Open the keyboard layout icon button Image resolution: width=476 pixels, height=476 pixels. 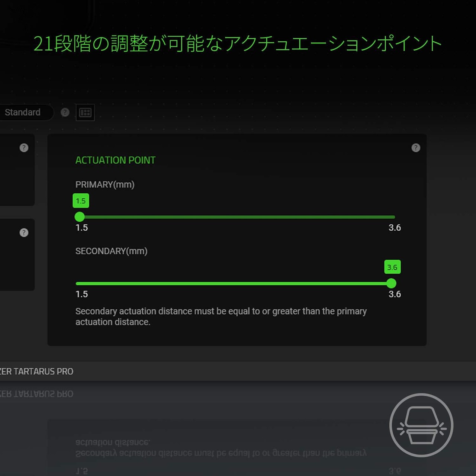click(85, 112)
